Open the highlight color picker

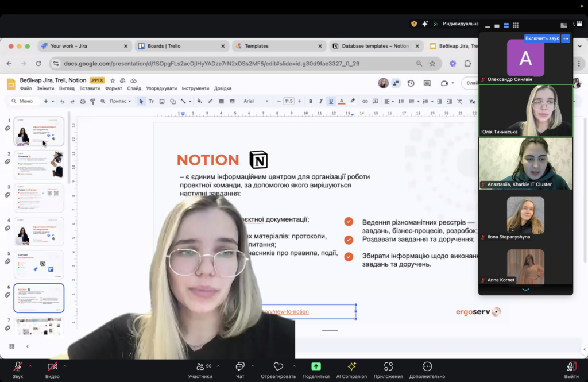point(353,101)
